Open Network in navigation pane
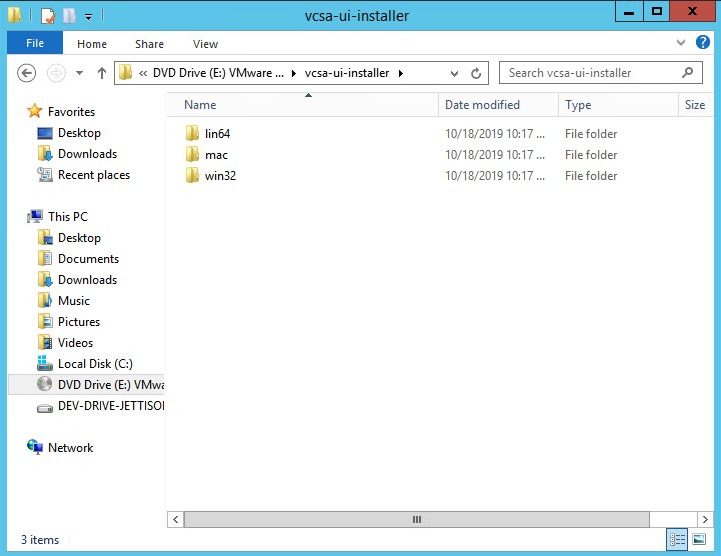The height and width of the screenshot is (556, 721). pyautogui.click(x=70, y=447)
